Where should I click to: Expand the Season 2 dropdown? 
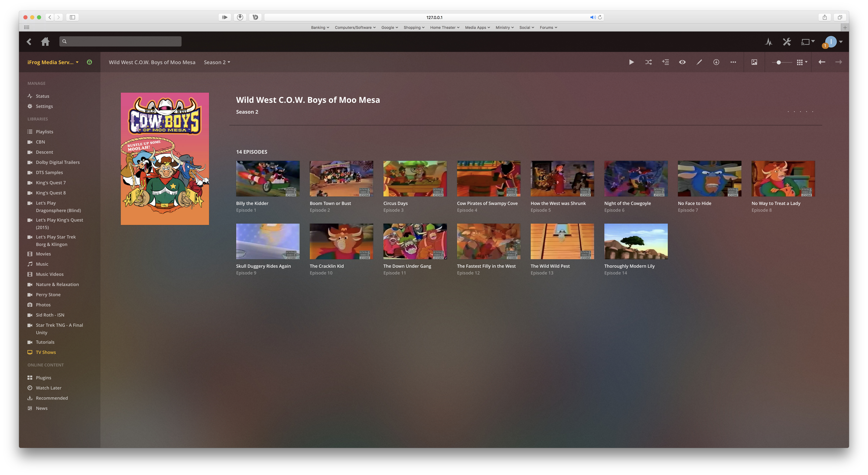[x=217, y=62]
